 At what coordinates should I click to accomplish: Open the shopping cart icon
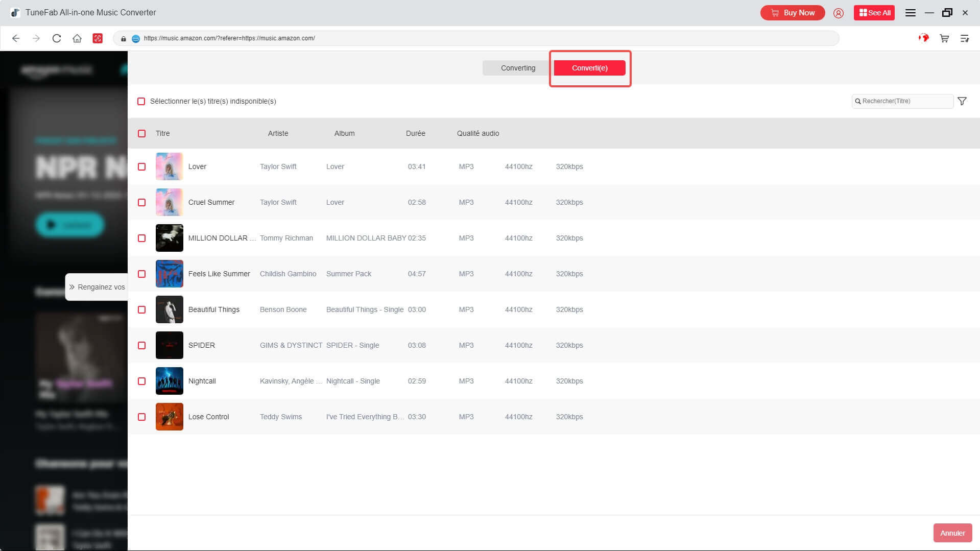(x=944, y=38)
